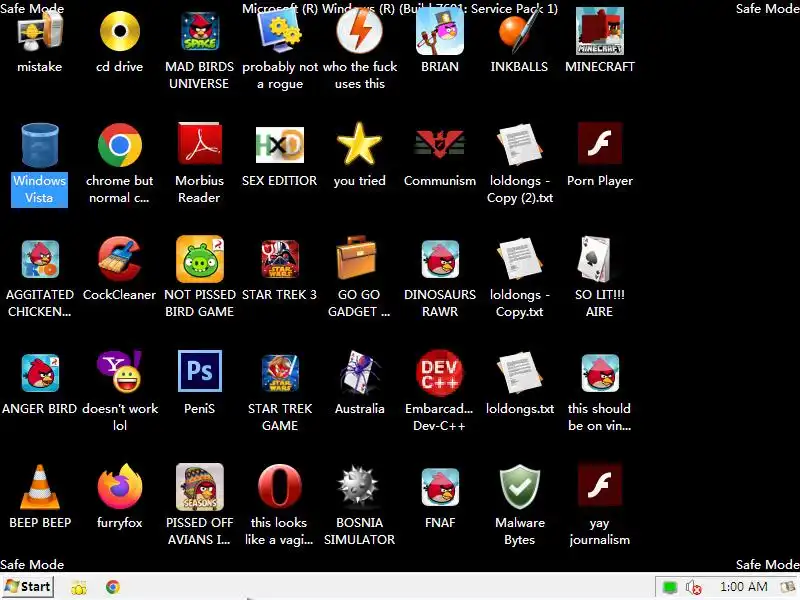Open the muted volume tray icon
The width and height of the screenshot is (800, 600).
click(x=694, y=588)
